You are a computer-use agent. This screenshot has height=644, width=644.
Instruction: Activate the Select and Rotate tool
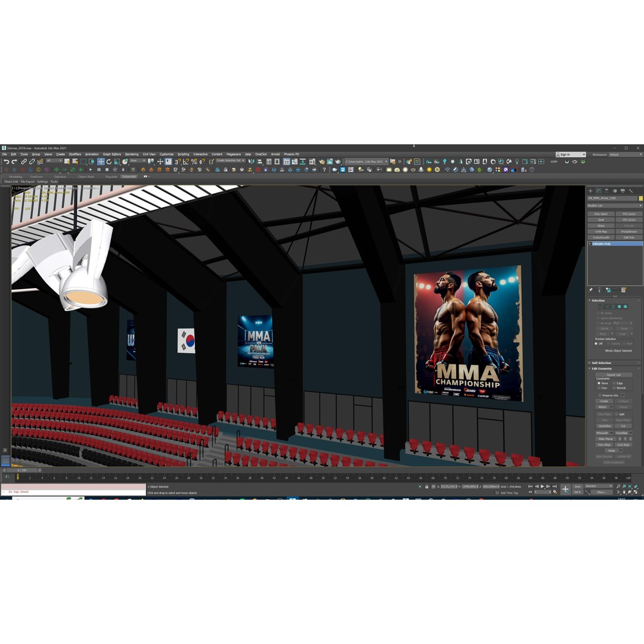click(109, 162)
